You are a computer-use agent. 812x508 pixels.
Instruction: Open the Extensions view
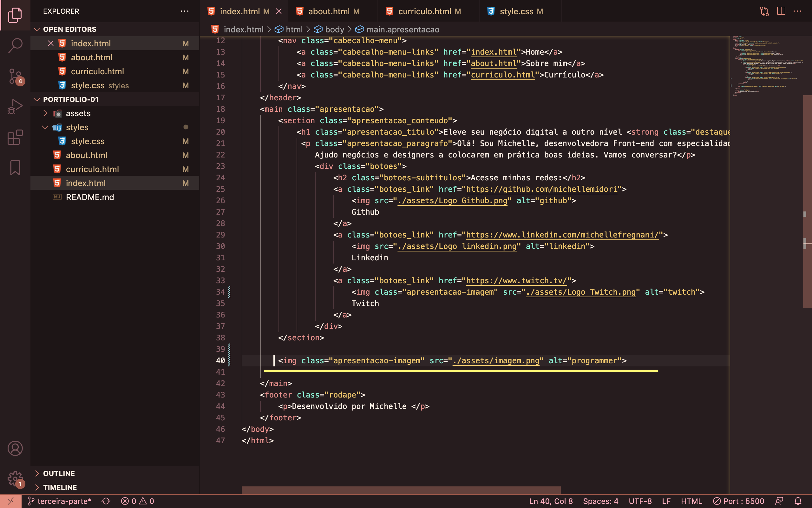click(x=15, y=137)
